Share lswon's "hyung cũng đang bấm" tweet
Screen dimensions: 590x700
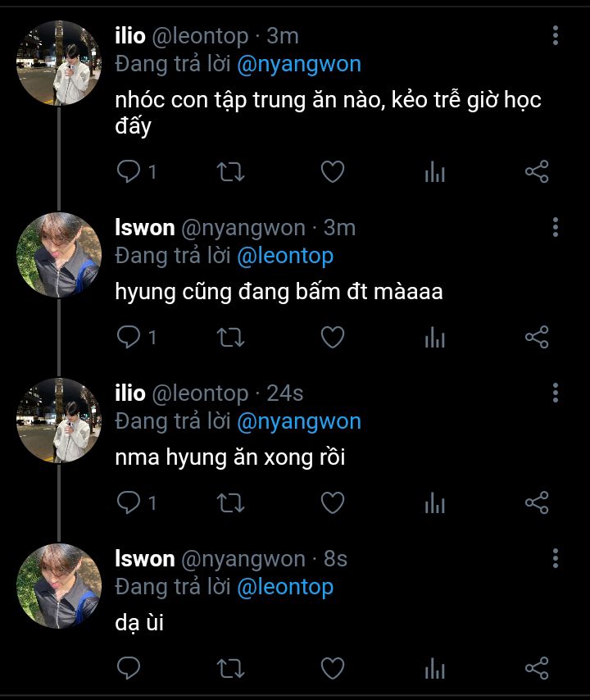[536, 337]
